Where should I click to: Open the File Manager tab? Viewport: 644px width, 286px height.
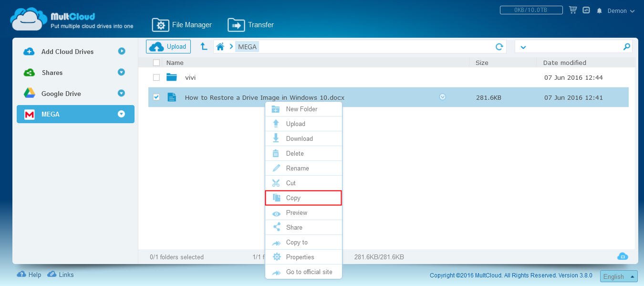pos(182,25)
